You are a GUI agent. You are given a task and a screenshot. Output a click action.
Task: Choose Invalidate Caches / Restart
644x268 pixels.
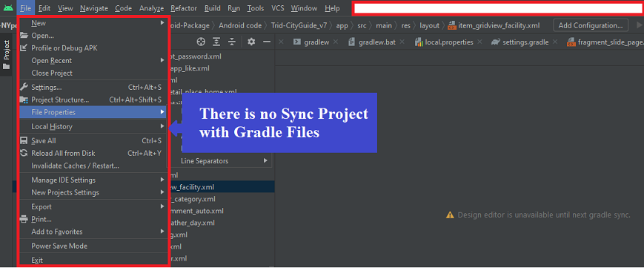[x=75, y=166]
